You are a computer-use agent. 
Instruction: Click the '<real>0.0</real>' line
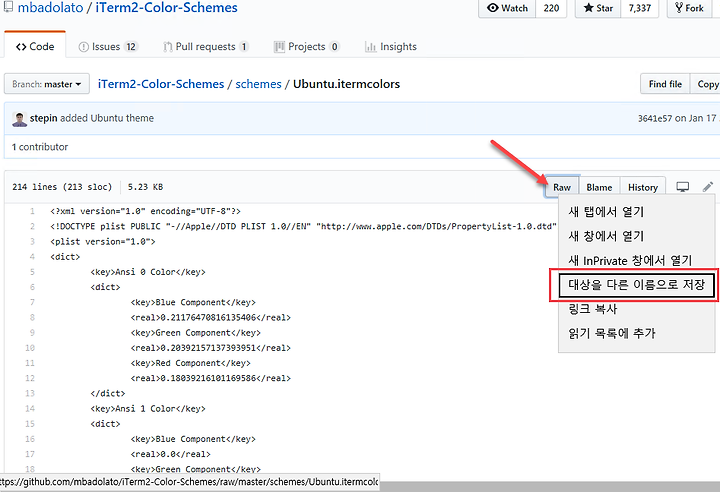(170, 454)
